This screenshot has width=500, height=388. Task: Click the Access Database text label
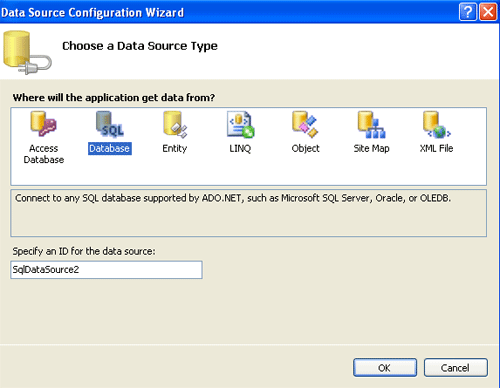(x=44, y=154)
